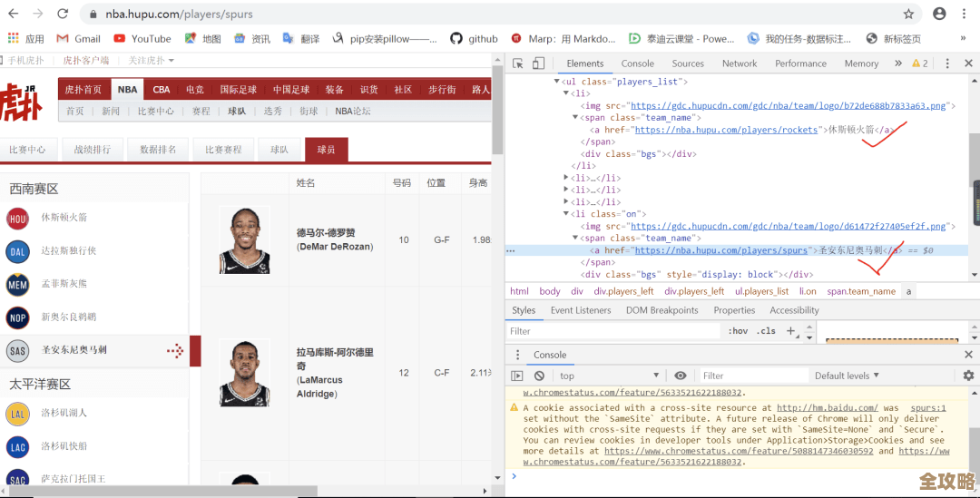This screenshot has height=498, width=980.
Task: Open the DOM Breakpoints tab
Action: tap(661, 310)
